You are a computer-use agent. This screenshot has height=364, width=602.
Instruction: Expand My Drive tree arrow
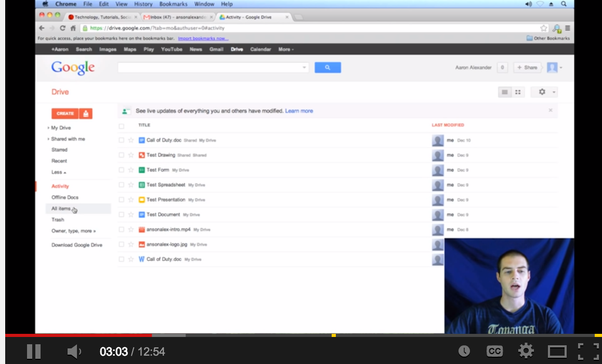point(48,128)
